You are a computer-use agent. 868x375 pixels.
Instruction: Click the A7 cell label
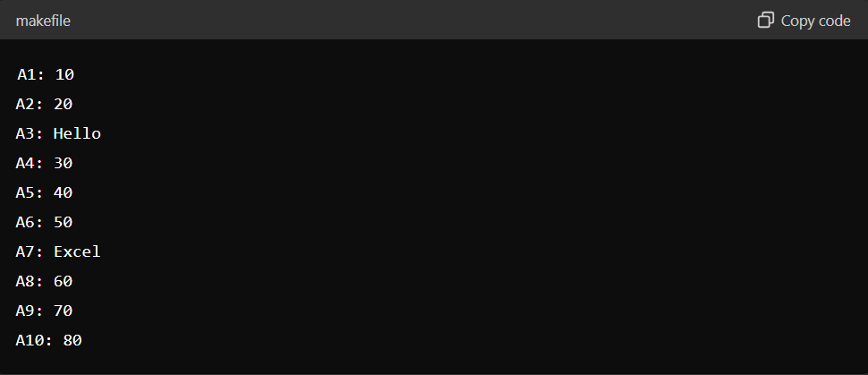25,251
